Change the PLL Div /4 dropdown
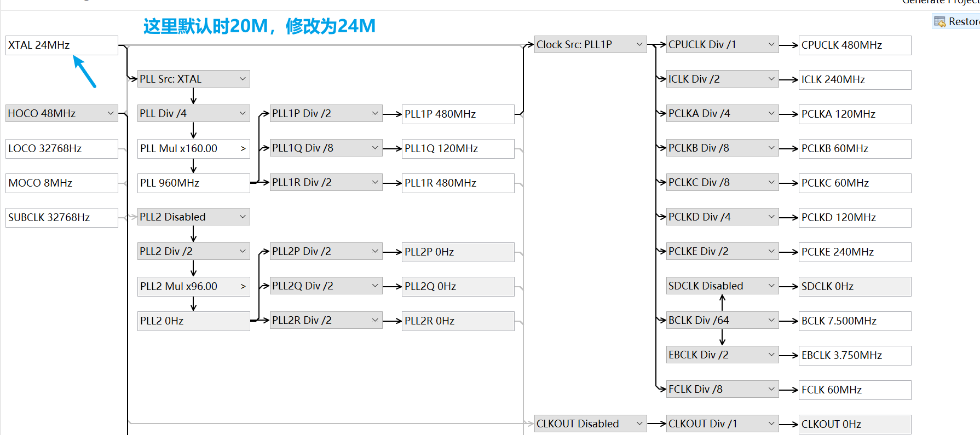Screen dimensions: 980x435 [x=194, y=113]
